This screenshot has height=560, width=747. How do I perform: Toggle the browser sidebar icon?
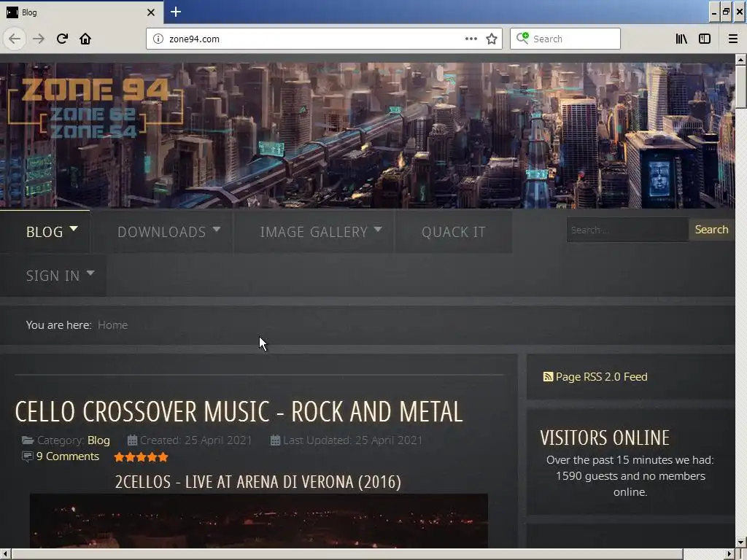(x=705, y=39)
